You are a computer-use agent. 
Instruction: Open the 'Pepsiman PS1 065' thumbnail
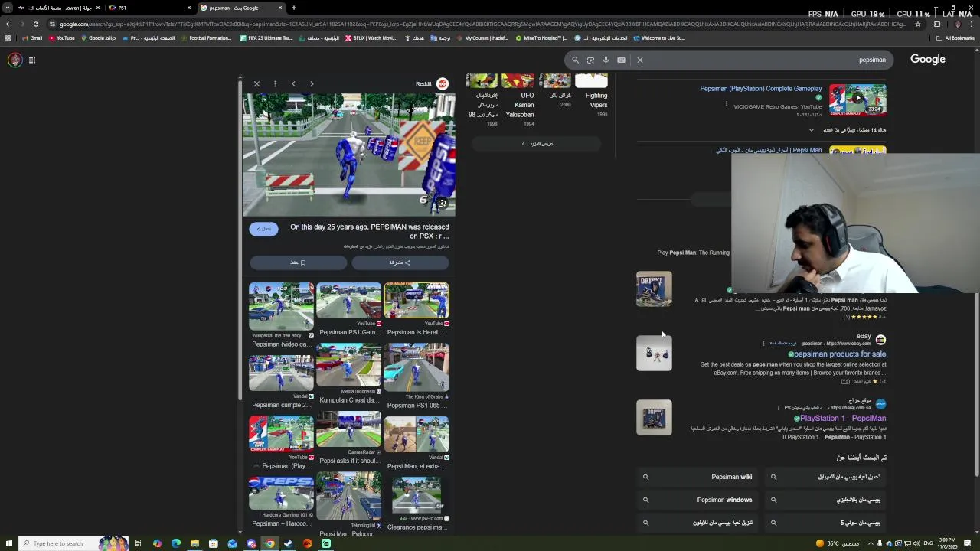click(416, 367)
